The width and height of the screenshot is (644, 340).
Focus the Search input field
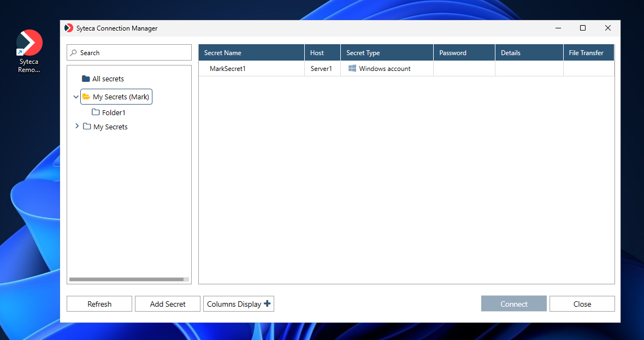(134, 53)
